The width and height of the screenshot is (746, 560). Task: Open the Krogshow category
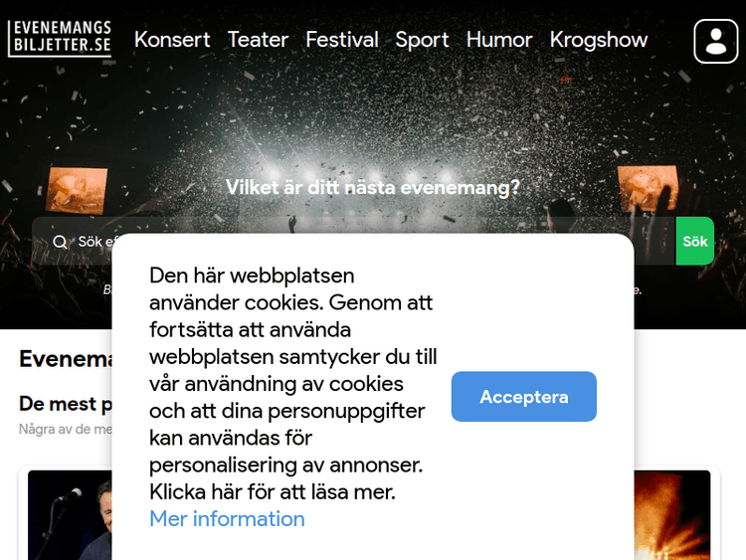[x=599, y=40]
